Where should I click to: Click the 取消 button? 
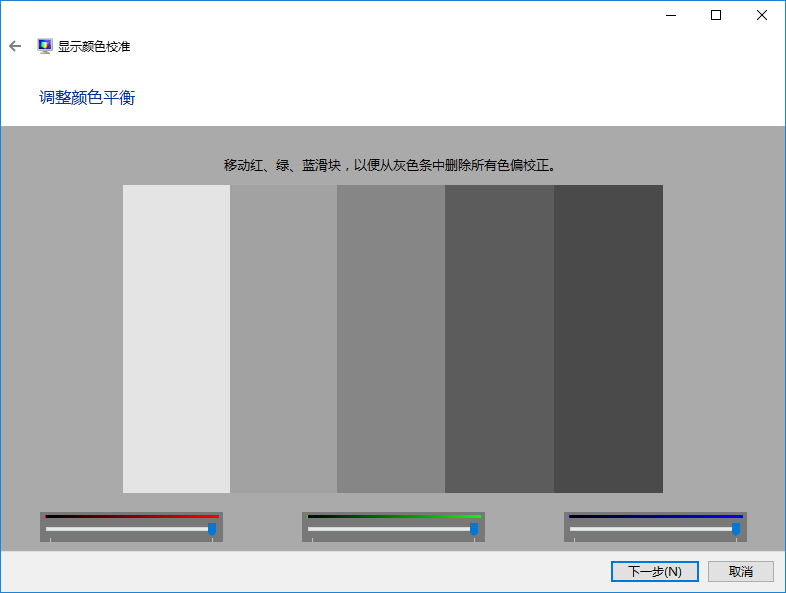click(x=741, y=571)
